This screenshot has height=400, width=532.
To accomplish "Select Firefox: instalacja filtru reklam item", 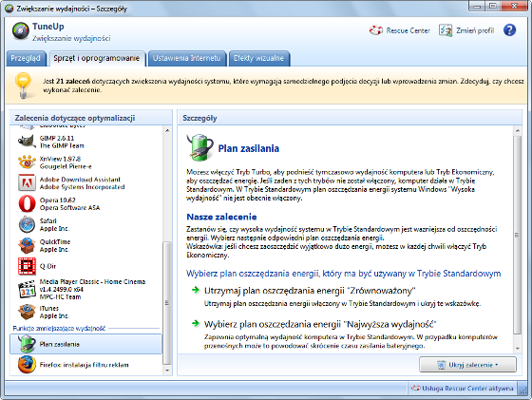I will pos(85,365).
